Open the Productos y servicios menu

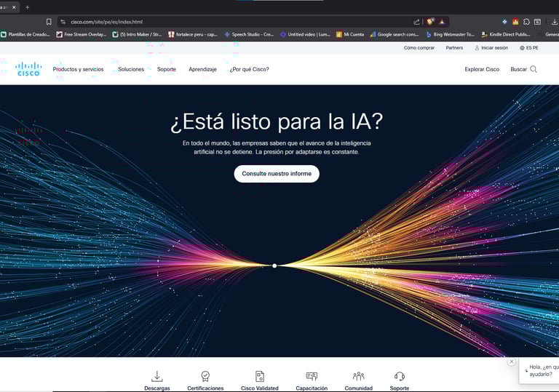(78, 69)
